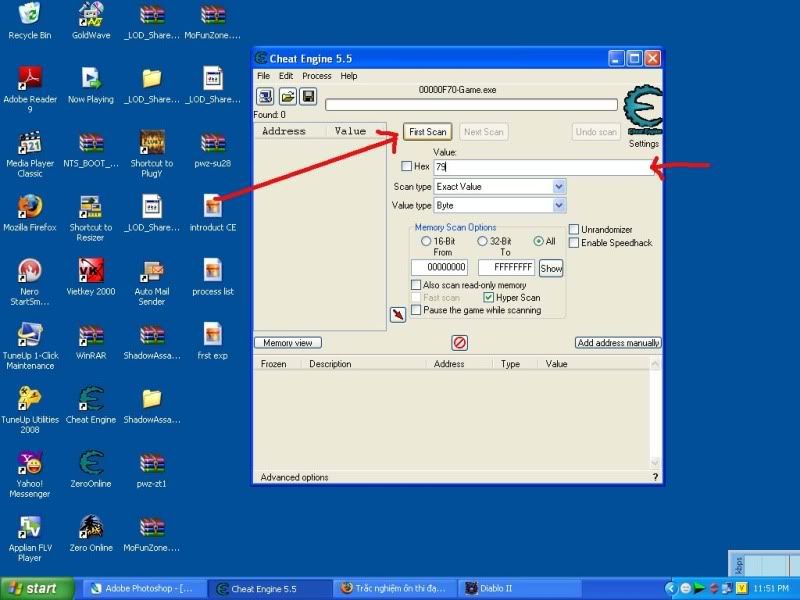This screenshot has height=600, width=800.
Task: Click the open file folder icon
Action: (287, 96)
